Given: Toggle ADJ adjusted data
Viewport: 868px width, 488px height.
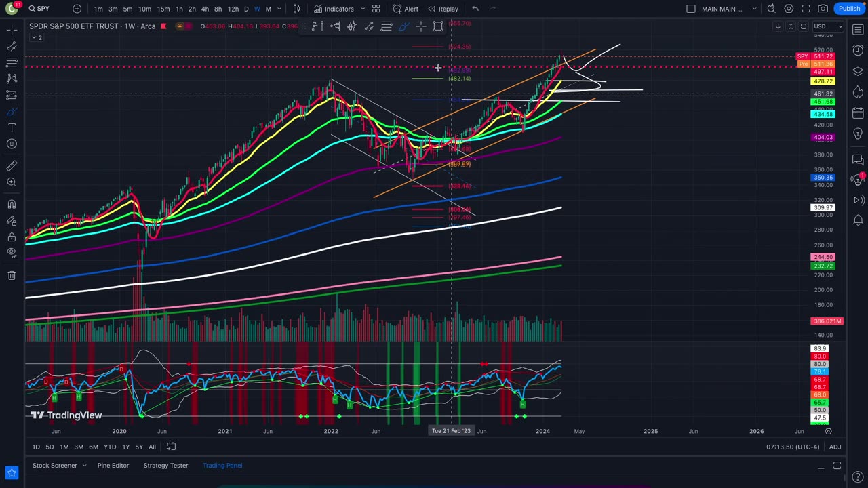Looking at the screenshot, I should pyautogui.click(x=835, y=447).
